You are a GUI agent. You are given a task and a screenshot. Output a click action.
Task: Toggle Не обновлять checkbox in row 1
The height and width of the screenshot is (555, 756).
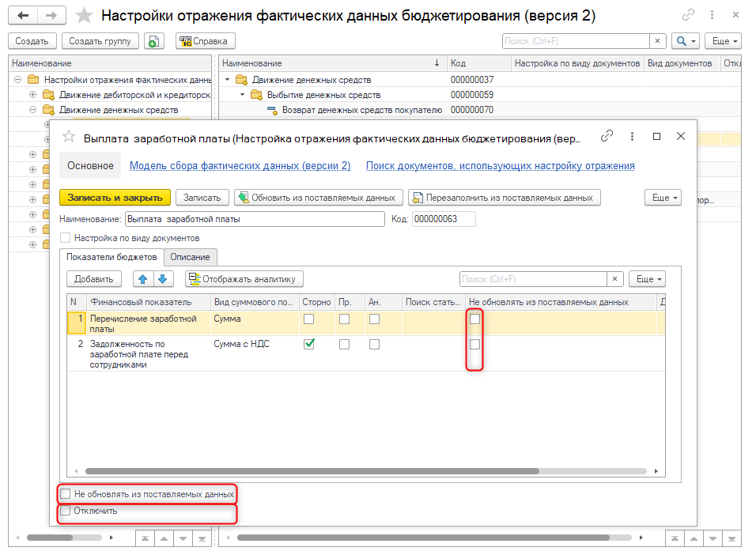click(475, 319)
